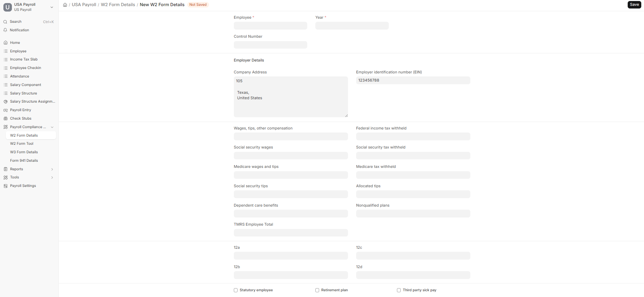Image resolution: width=644 pixels, height=297 pixels.
Task: Expand the Tools section chevron
Action: [x=52, y=177]
